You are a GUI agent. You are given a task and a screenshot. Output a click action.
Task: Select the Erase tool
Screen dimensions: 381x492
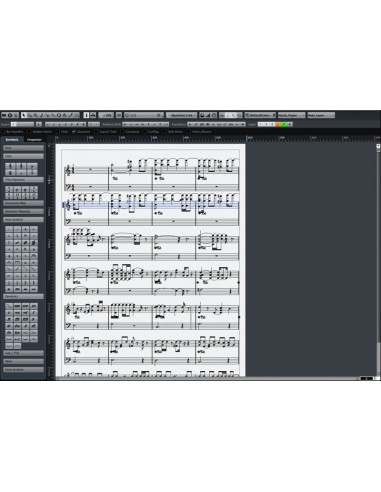click(30, 115)
